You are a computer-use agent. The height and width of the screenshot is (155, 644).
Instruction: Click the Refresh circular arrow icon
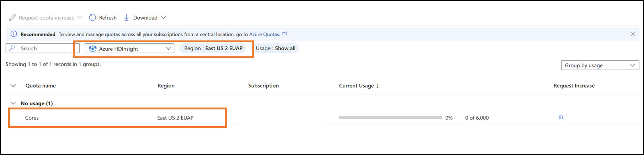[92, 18]
